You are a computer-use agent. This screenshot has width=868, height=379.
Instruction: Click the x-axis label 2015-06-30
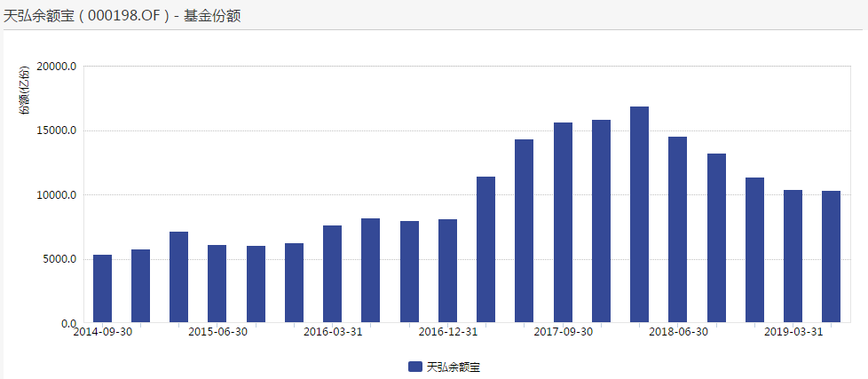pos(217,332)
